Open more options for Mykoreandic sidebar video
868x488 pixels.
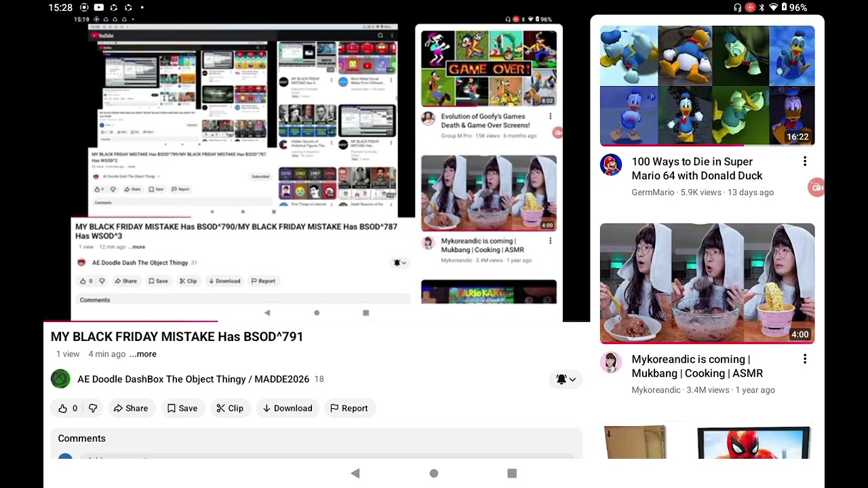click(805, 359)
